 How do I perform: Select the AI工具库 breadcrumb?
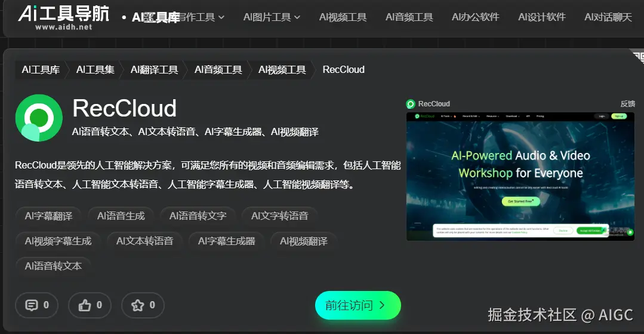[x=41, y=69]
